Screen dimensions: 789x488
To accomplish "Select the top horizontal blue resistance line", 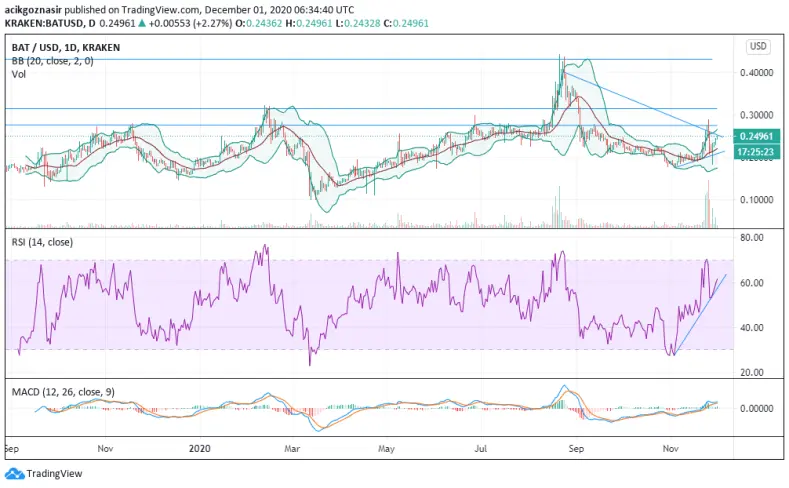I will point(358,59).
